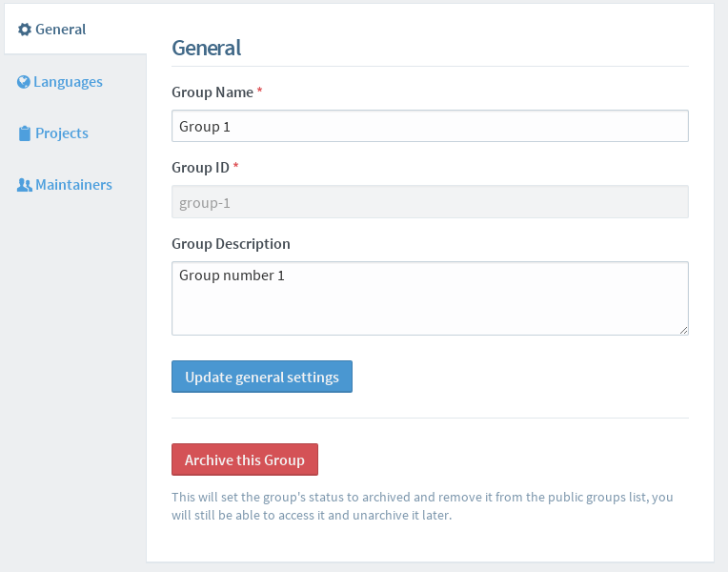Click the archive warning help text
The image size is (728, 572).
click(x=422, y=506)
